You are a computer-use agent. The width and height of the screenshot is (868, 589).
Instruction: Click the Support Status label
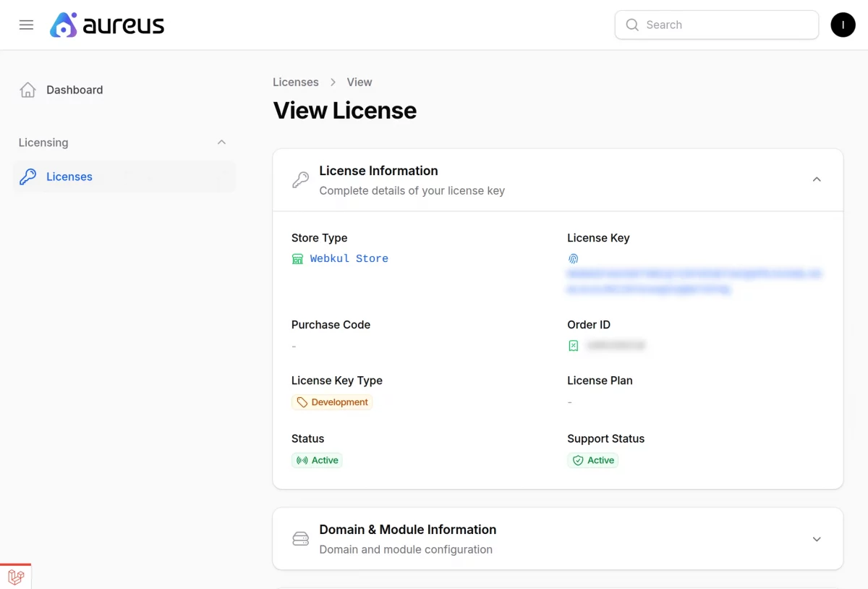pyautogui.click(x=605, y=438)
